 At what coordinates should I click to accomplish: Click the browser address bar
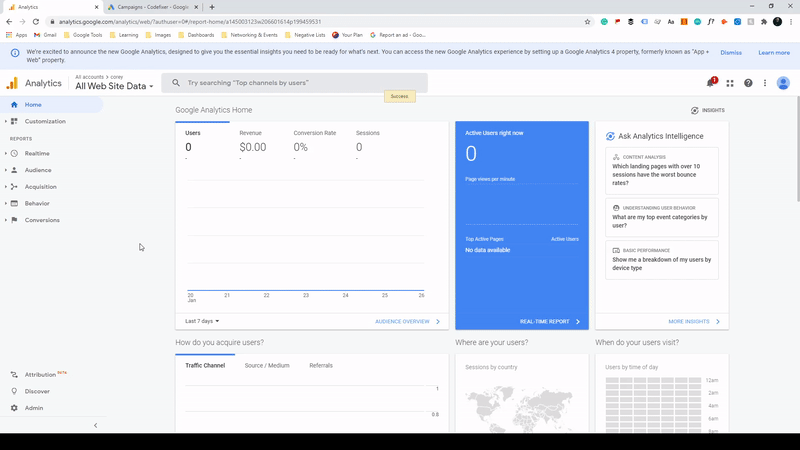319,21
